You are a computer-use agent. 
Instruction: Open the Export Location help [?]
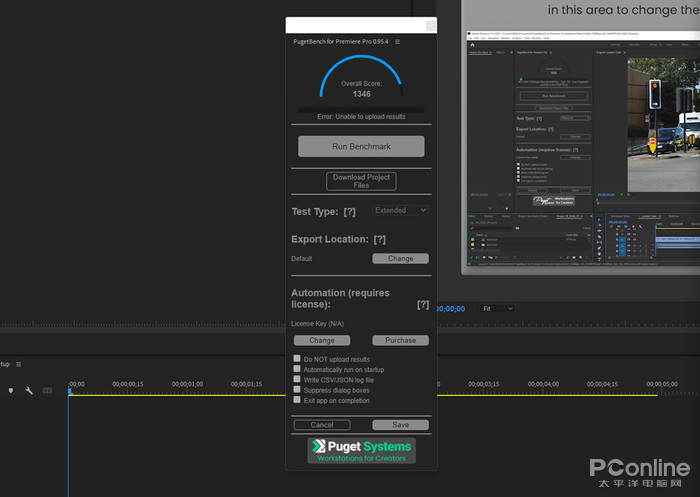click(380, 239)
